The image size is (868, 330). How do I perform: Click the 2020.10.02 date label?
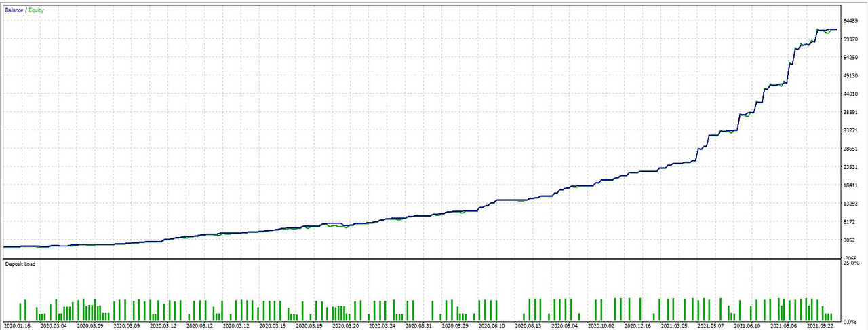pos(602,327)
